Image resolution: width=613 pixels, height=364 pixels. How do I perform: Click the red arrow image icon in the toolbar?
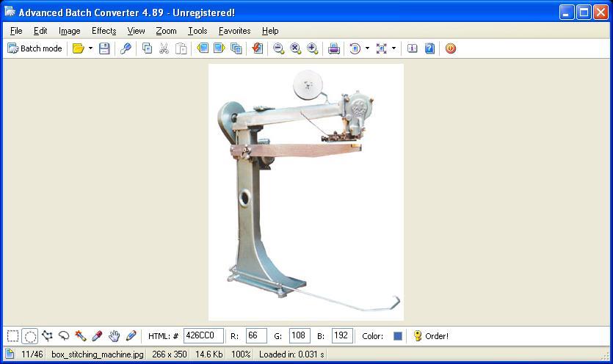point(257,48)
